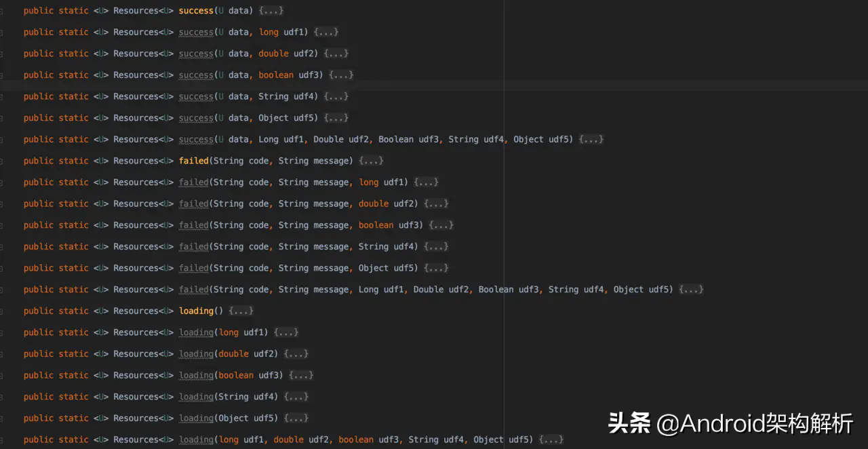Expand folded body of failed with boolean udf3
Image resolution: width=868 pixels, height=449 pixels.
(441, 226)
